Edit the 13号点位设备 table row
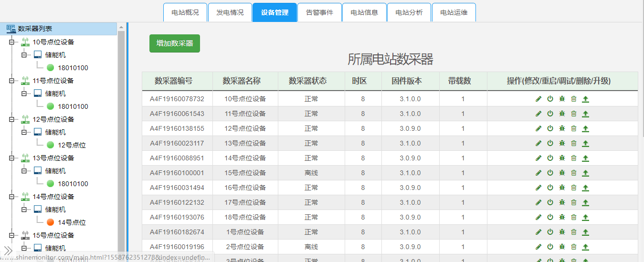644x262 pixels. [x=538, y=144]
